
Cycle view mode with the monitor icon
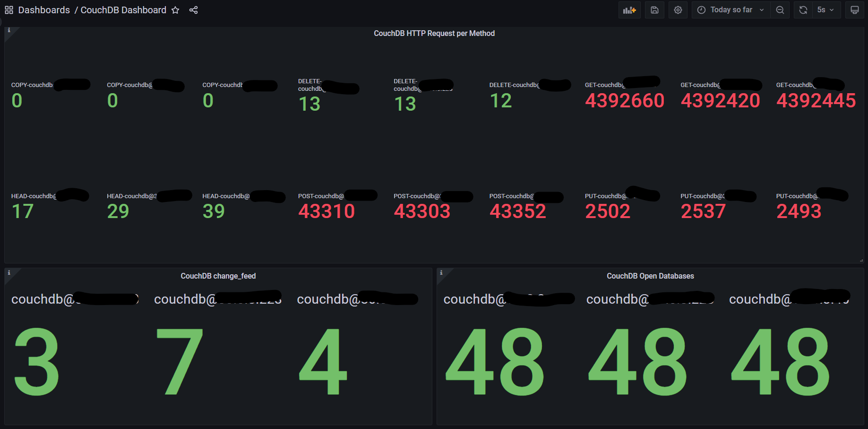[855, 10]
